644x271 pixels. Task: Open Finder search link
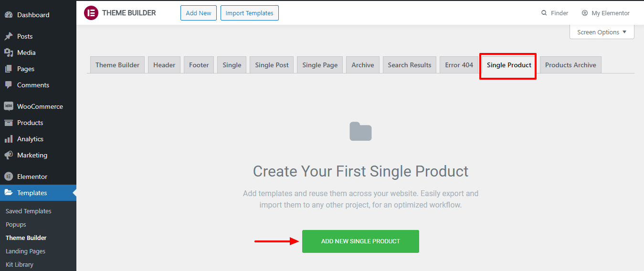coord(555,13)
